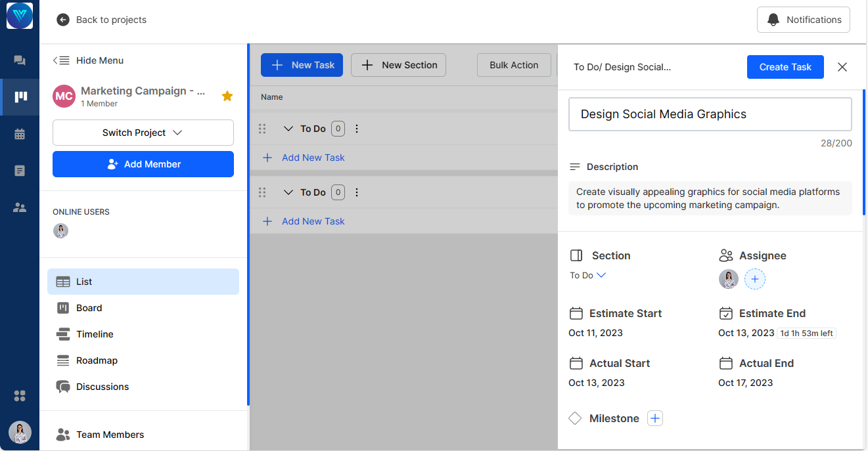Collapse the first To Do section chevron
This screenshot has width=868, height=451.
[288, 129]
